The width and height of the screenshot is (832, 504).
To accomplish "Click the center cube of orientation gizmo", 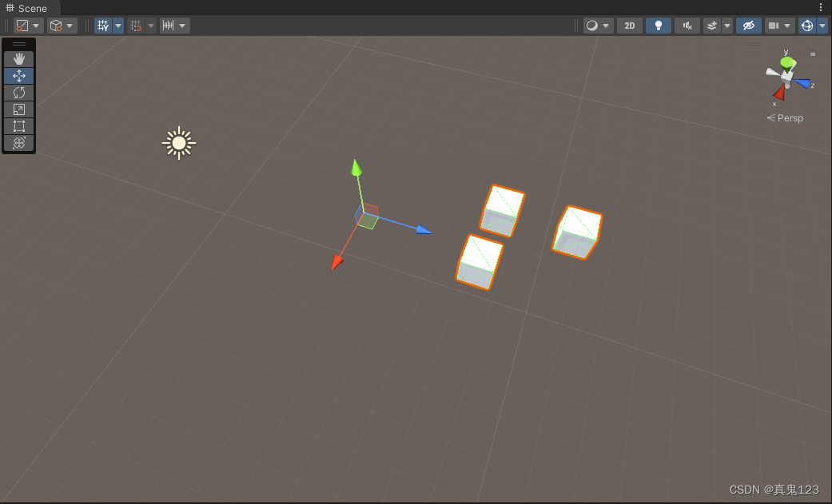I will pos(787,78).
